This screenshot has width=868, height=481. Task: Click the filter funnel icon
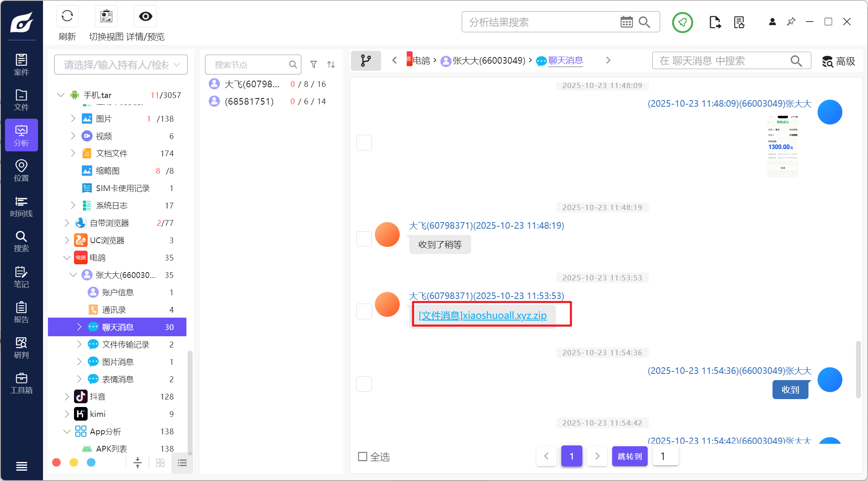tap(314, 65)
